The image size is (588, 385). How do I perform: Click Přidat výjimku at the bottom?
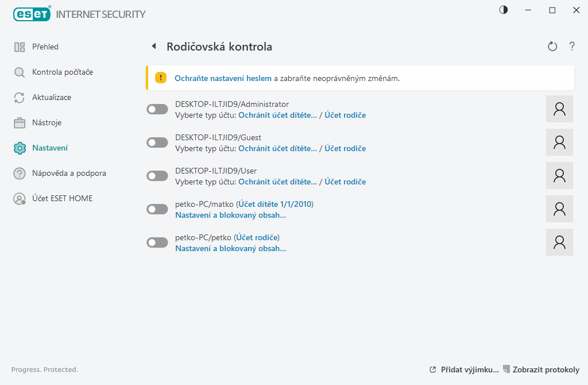tap(468, 369)
